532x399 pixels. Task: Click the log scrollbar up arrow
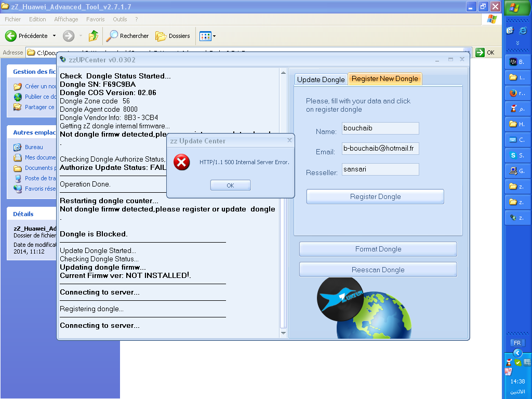point(283,73)
